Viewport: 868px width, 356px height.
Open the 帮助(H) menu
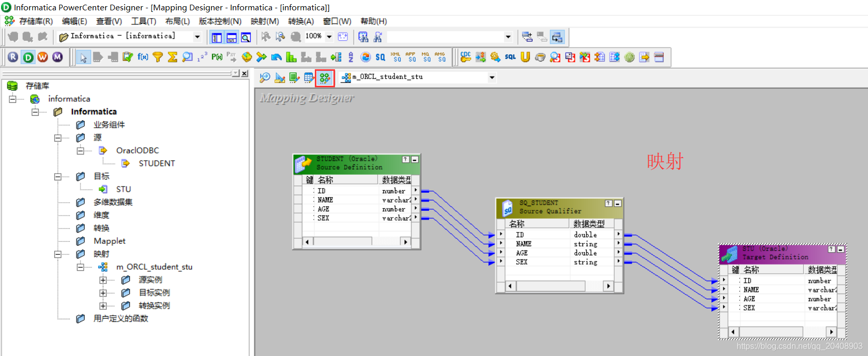[374, 21]
